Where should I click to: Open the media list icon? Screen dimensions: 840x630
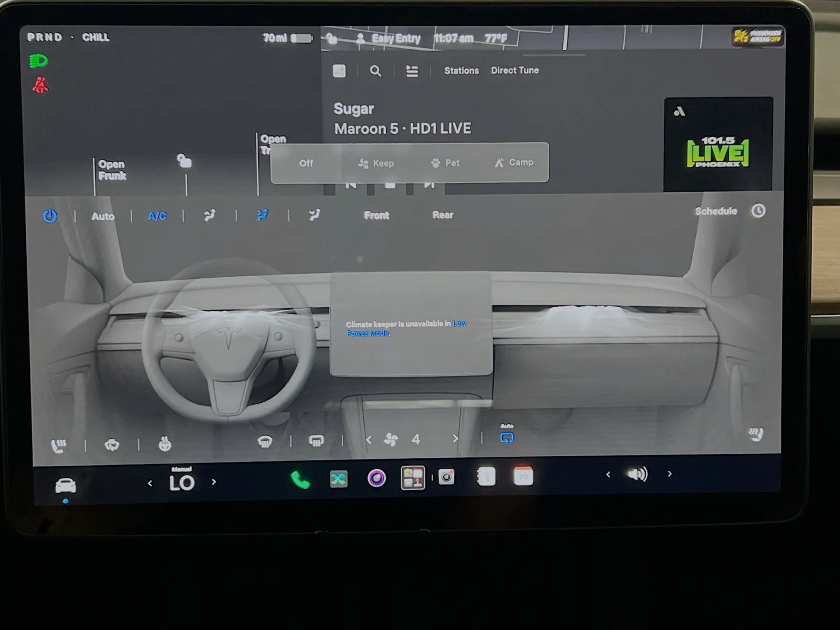coord(412,71)
